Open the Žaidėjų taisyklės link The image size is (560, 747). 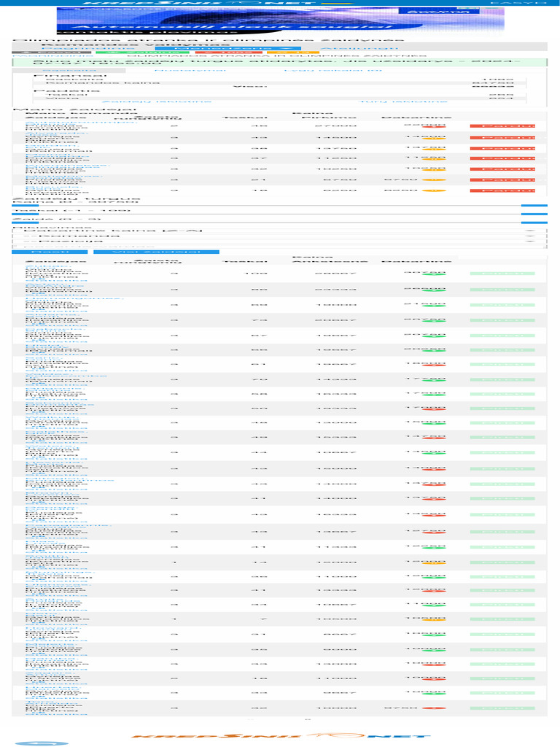[x=157, y=101]
